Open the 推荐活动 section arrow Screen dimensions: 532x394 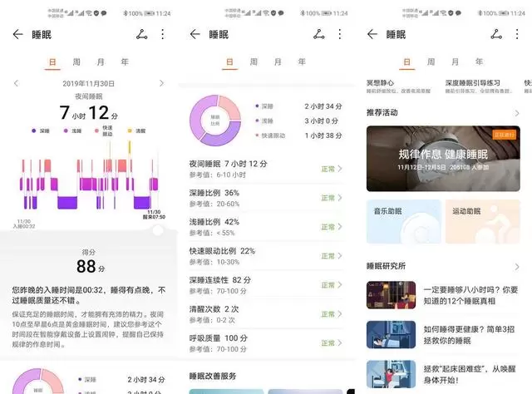click(x=516, y=112)
